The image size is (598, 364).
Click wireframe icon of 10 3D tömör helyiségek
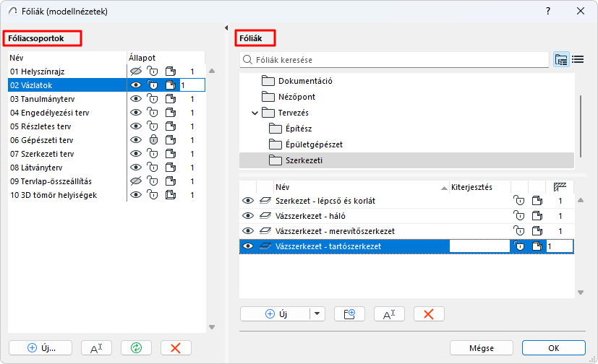[170, 195]
